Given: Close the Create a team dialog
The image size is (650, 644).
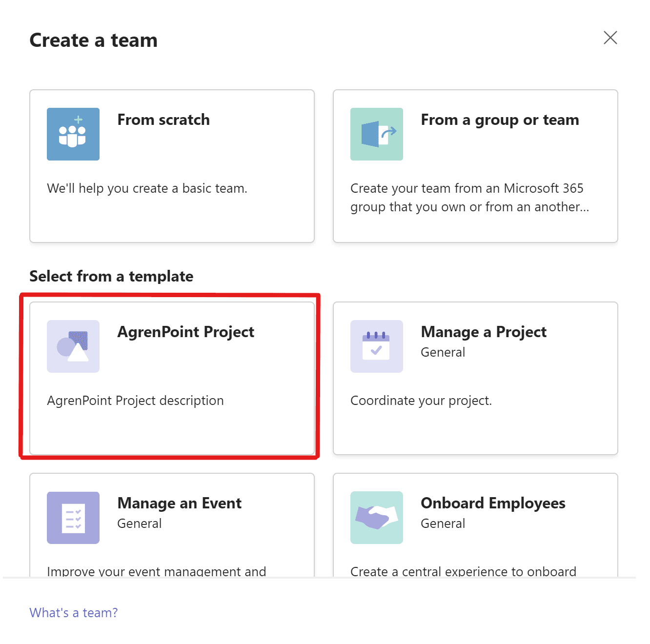Looking at the screenshot, I should click(x=610, y=38).
